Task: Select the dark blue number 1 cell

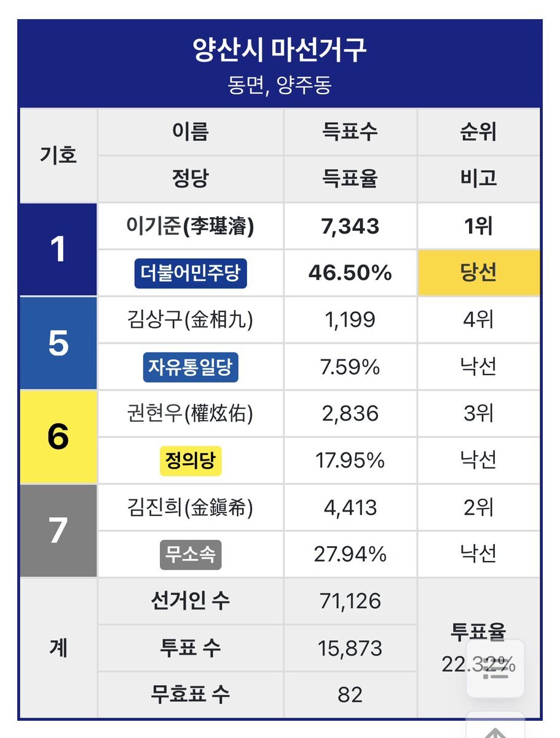Action: [58, 250]
